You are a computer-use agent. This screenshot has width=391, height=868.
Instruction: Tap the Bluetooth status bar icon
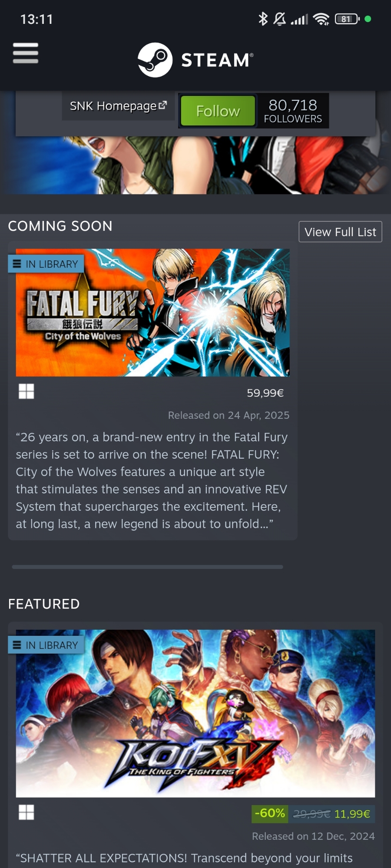(x=263, y=19)
